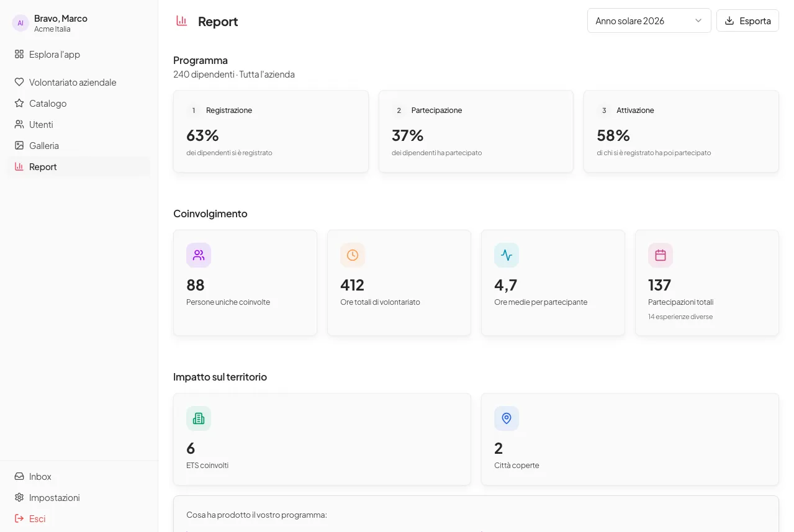This screenshot has height=532, width=794.
Task: Select the Report menu item
Action: tap(78, 166)
